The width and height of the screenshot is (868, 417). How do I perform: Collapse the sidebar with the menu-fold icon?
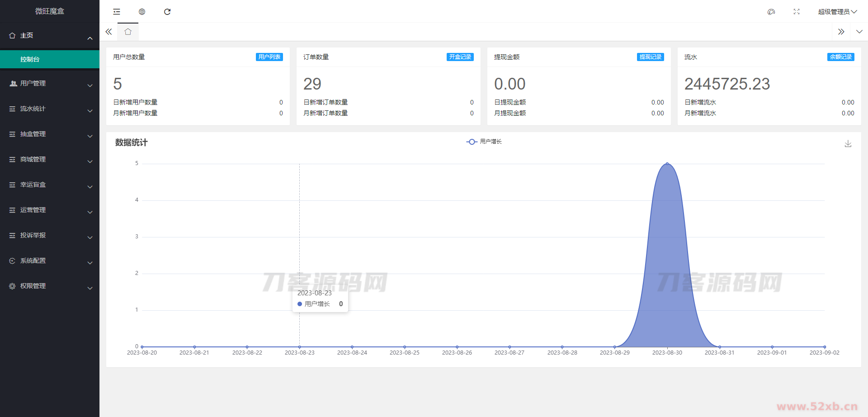tap(117, 12)
